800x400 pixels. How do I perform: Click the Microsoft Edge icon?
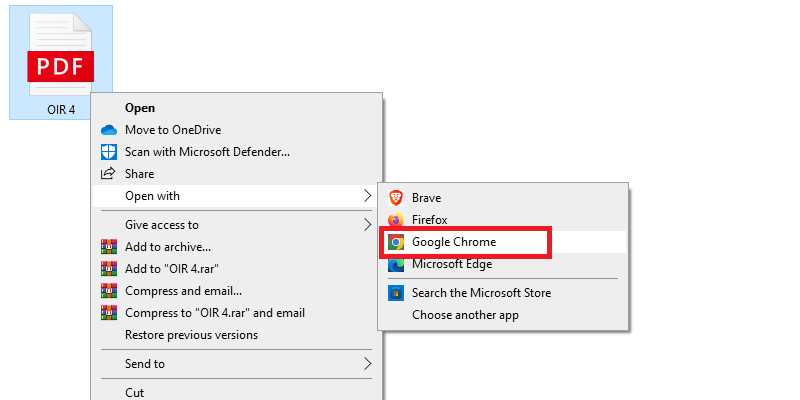coord(396,264)
